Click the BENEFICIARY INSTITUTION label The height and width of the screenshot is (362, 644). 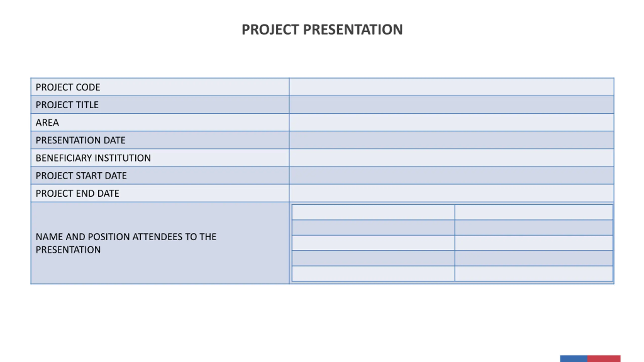[93, 158]
